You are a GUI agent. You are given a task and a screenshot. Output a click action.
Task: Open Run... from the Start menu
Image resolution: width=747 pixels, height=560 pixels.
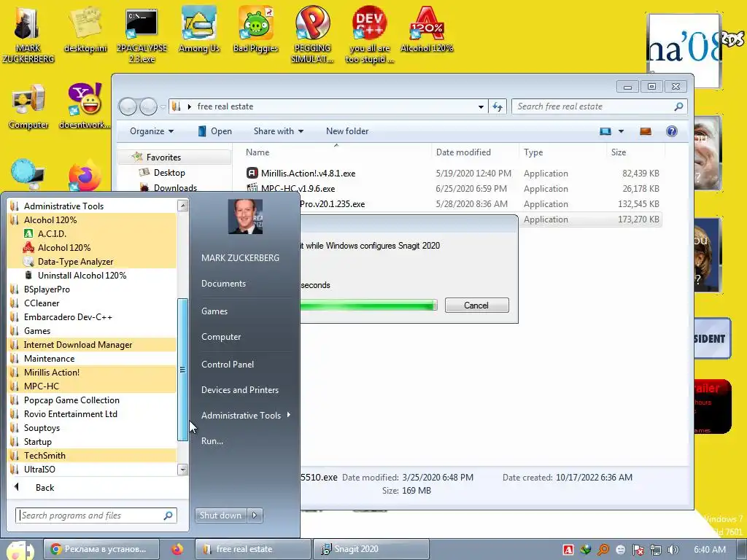point(212,441)
